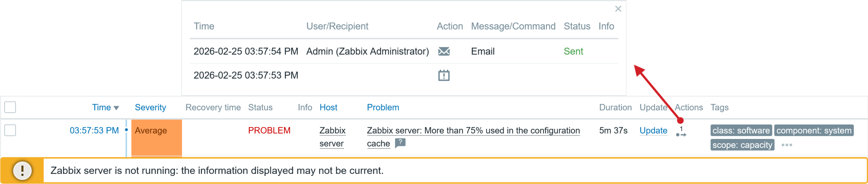
Task: Click the warning exclamation icon
Action: coord(22,170)
